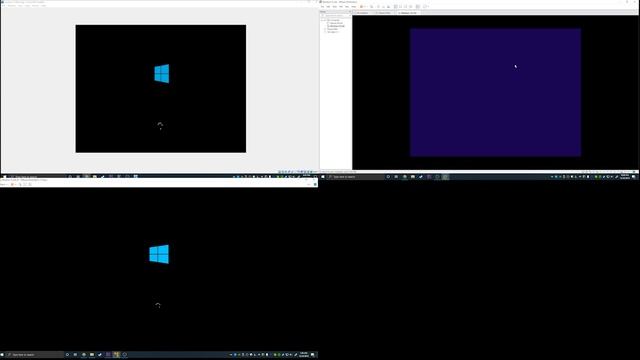Image resolution: width=640 pixels, height=360 pixels.
Task: Open Help menu in VMware Workstation
Action: tap(353, 7)
